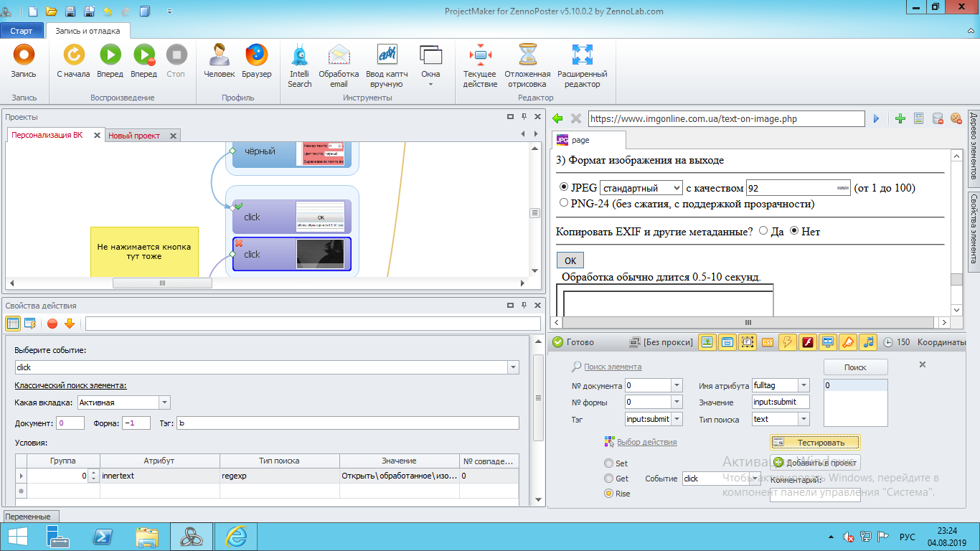This screenshot has height=551, width=980.
Task: Open the Windows Start menu
Action: pyautogui.click(x=17, y=537)
